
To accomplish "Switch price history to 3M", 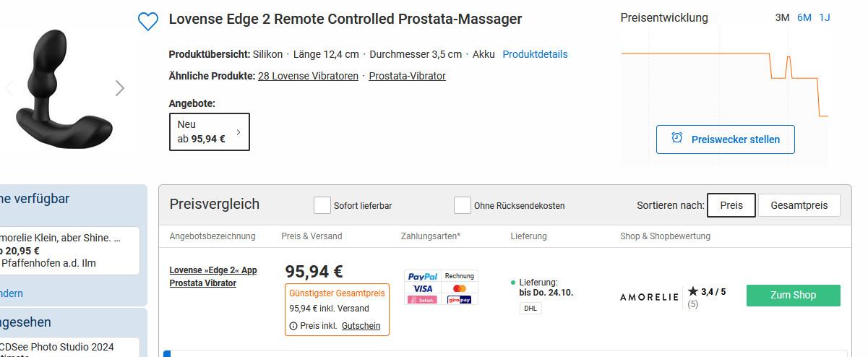I will [782, 17].
